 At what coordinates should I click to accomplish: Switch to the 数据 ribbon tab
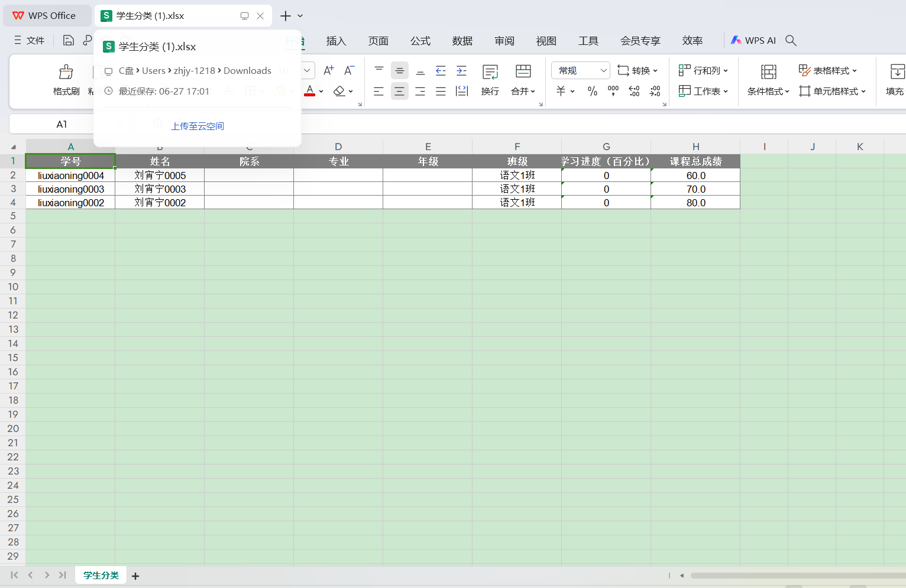coord(462,41)
